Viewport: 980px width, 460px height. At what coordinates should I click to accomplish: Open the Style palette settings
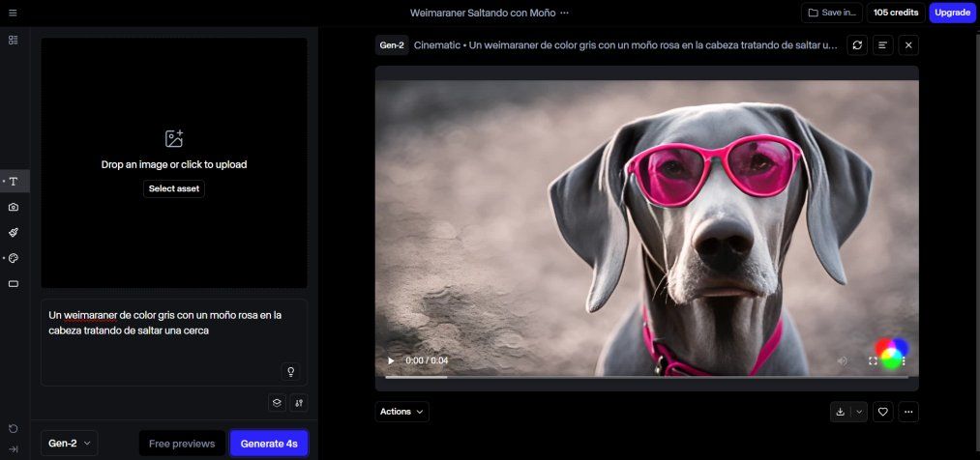14,258
